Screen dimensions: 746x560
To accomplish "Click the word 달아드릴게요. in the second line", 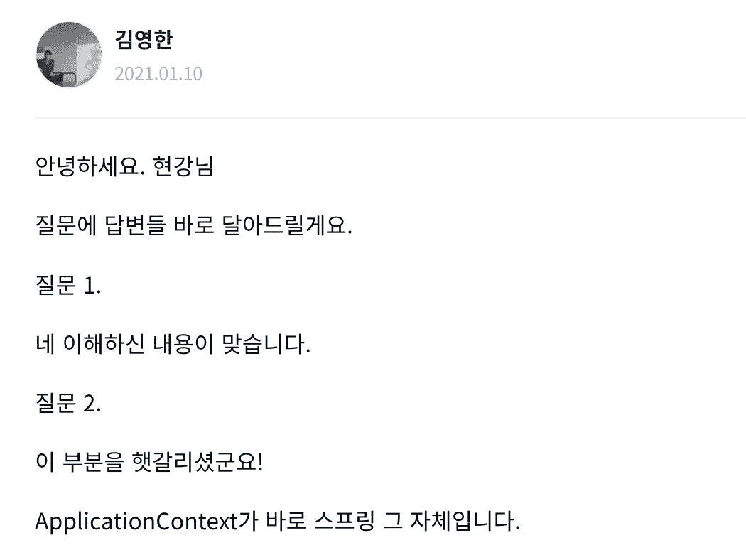I will (287, 225).
